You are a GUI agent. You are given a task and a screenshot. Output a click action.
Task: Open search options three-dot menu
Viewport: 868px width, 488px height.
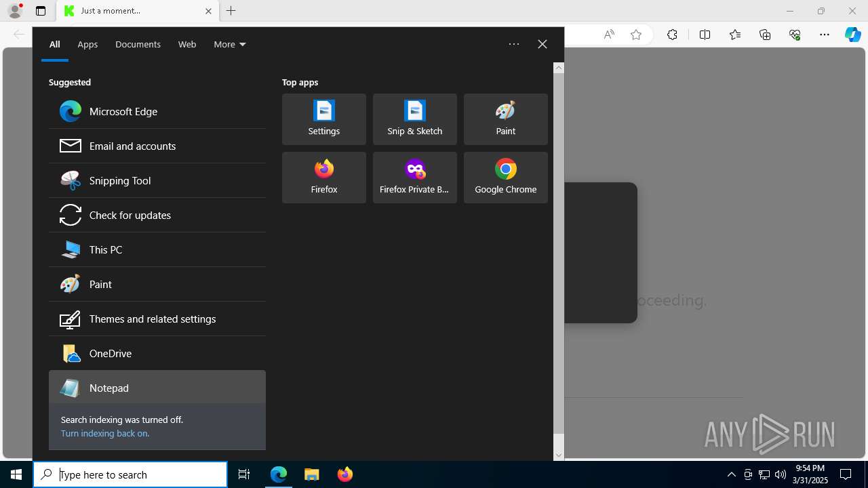[514, 44]
